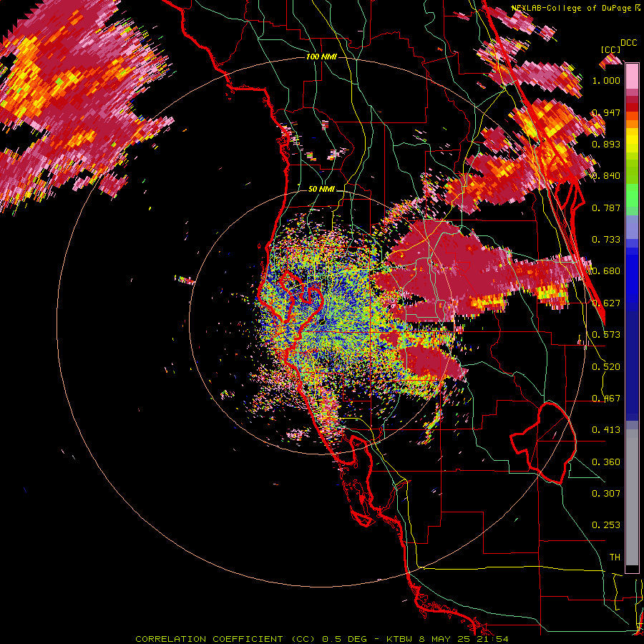
Task: Click the 50 NMI range ring label
Action: point(321,190)
